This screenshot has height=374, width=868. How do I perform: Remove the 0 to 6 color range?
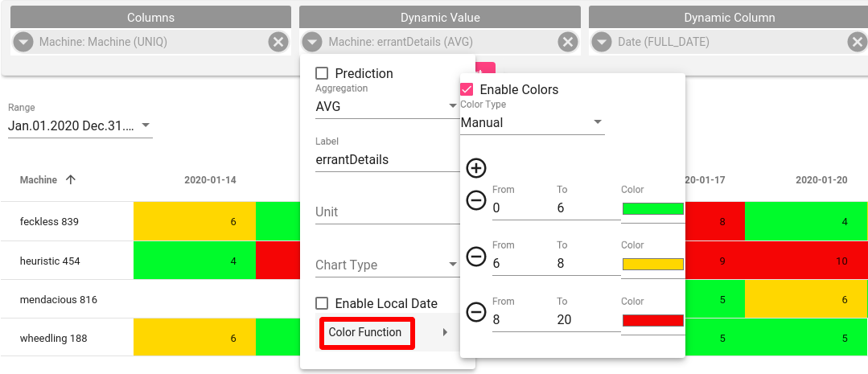click(x=476, y=200)
